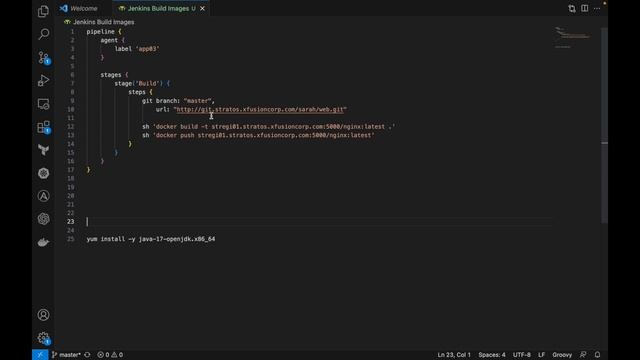Open the Extensions view

pos(43,127)
